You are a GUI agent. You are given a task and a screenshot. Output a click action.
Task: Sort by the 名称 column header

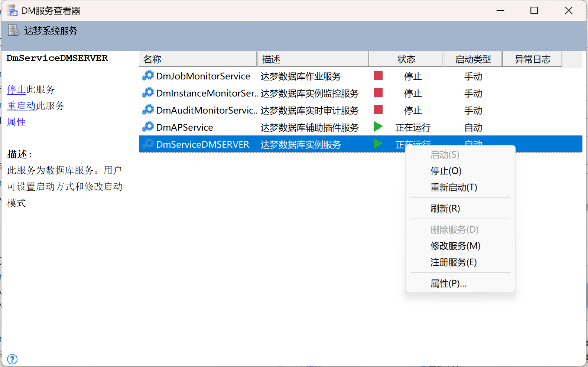(x=198, y=59)
